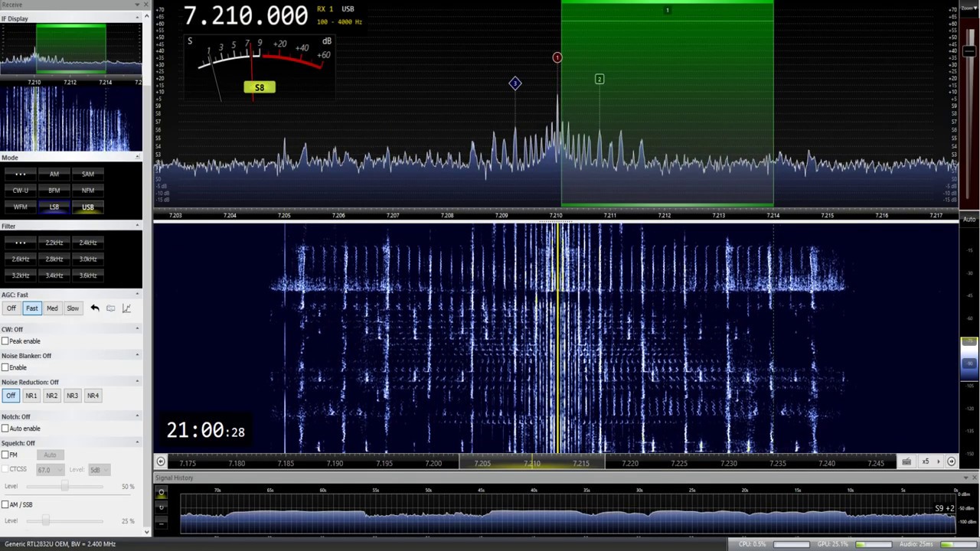This screenshot has width=980, height=551.
Task: Click green marker 2 on spectrum
Action: tap(599, 79)
